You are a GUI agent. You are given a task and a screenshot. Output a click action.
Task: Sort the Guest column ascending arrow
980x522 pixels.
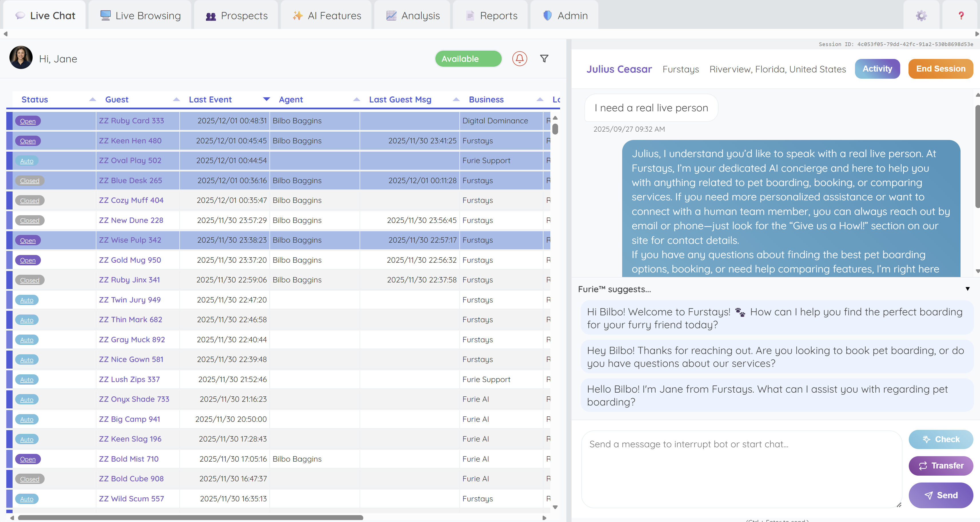click(x=176, y=99)
